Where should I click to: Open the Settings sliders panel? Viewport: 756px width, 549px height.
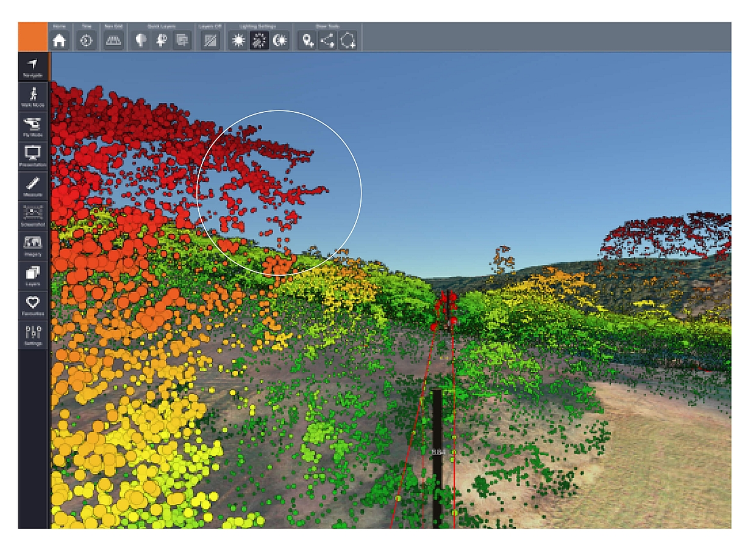[33, 334]
